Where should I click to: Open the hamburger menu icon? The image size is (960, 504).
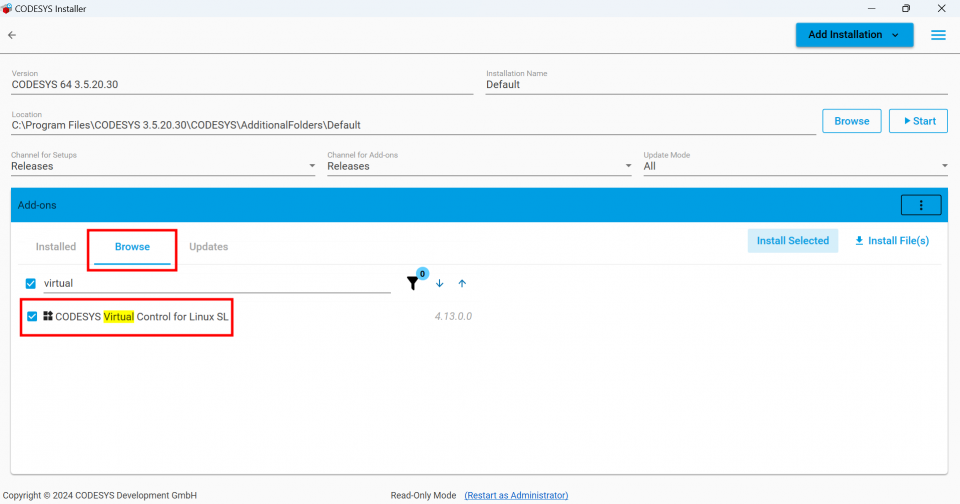(938, 35)
